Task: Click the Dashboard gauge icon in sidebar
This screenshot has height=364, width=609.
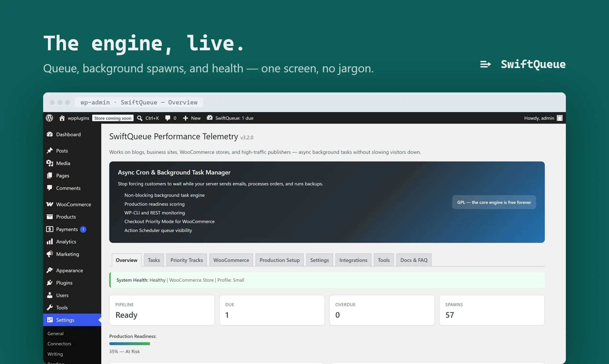Action: click(x=50, y=134)
